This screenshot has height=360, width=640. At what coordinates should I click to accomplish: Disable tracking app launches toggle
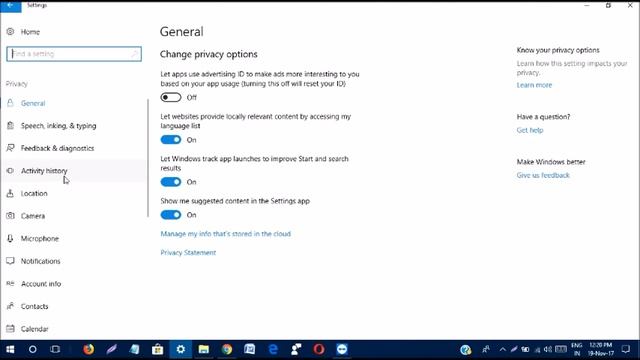pyautogui.click(x=171, y=182)
